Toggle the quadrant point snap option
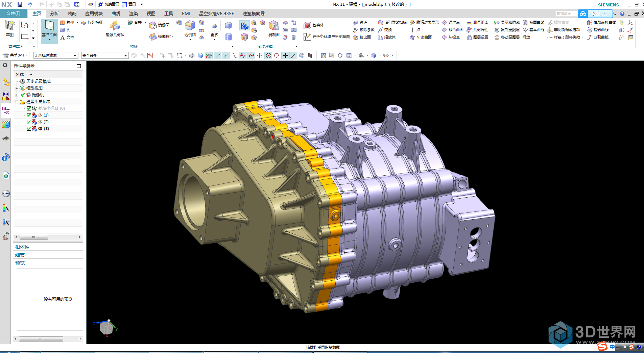Screen dimensions: 644x353 tap(277, 55)
